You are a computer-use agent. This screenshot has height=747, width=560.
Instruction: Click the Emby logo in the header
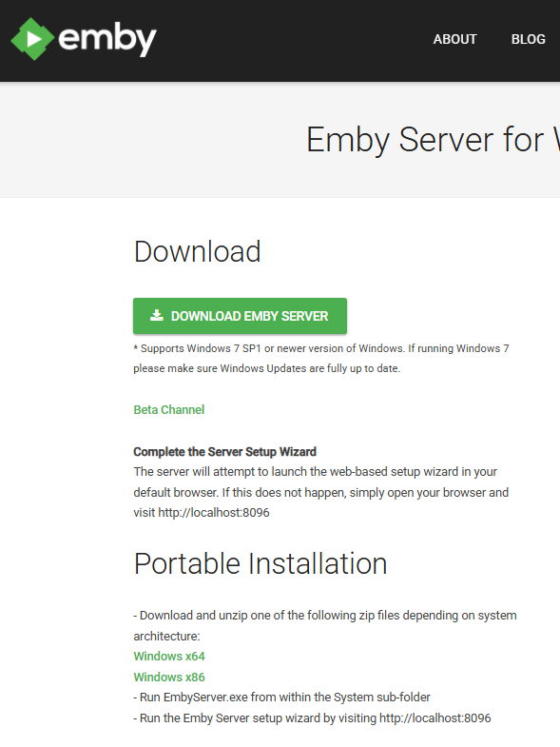pyautogui.click(x=84, y=39)
